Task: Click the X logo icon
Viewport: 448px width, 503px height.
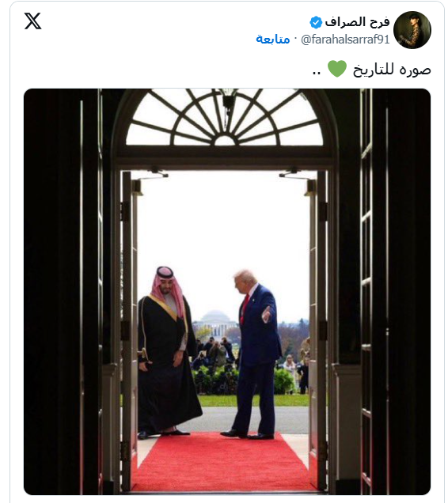Action: (x=32, y=21)
